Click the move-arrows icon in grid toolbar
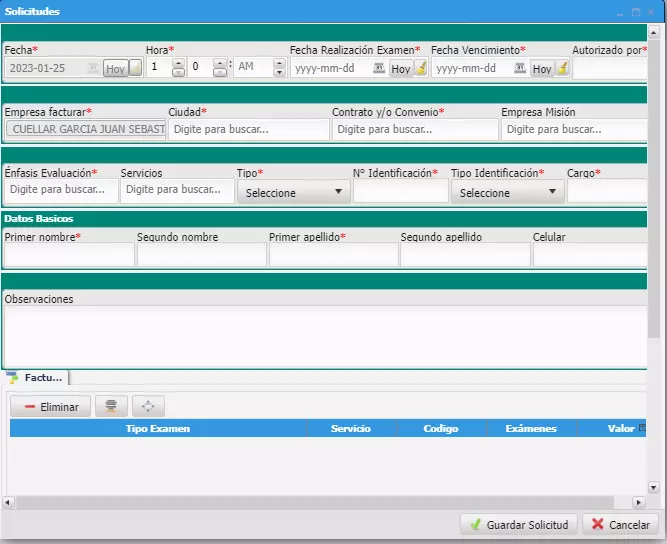The width and height of the screenshot is (667, 544). 148,406
